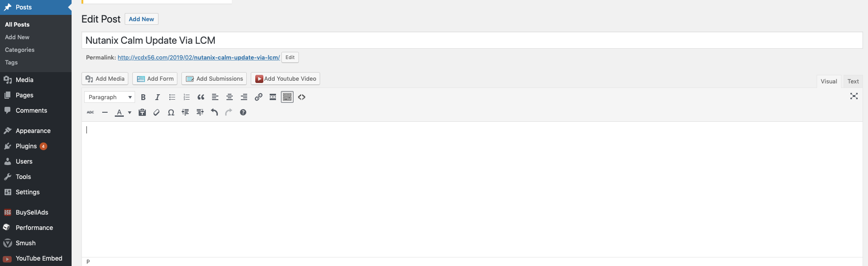Open the post permalink URL
The width and height of the screenshot is (868, 266).
(x=199, y=57)
